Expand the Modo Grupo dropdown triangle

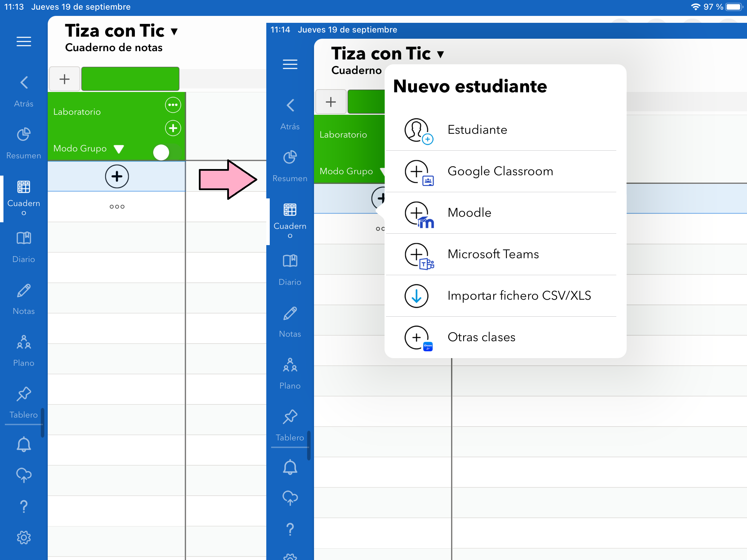tap(119, 149)
